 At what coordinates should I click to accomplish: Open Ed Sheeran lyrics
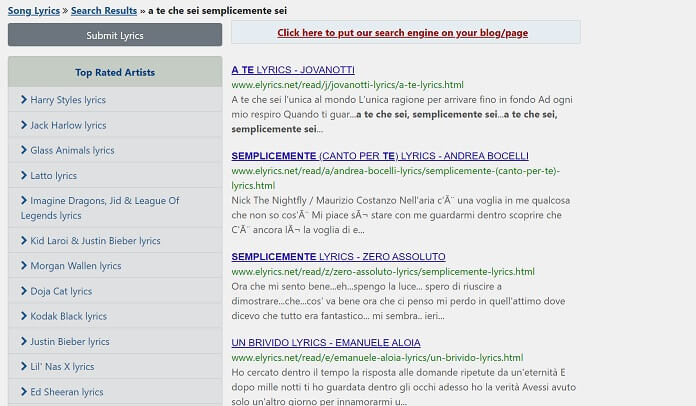[67, 392]
